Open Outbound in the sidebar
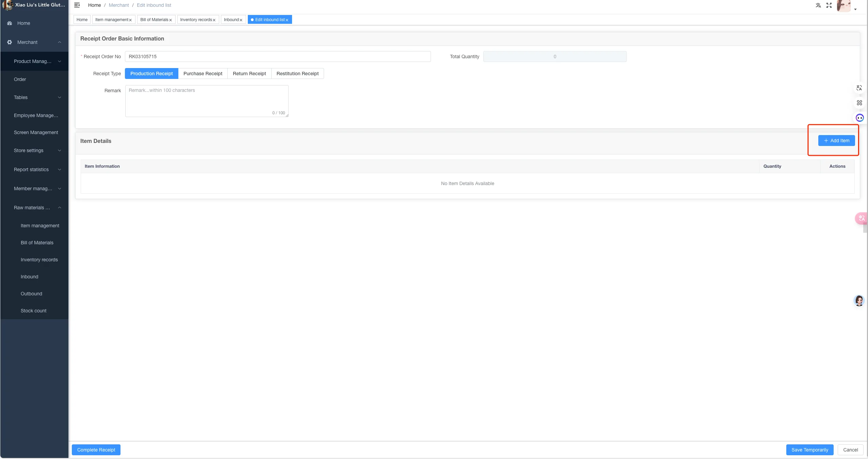The height and width of the screenshot is (459, 868). pos(34,294)
